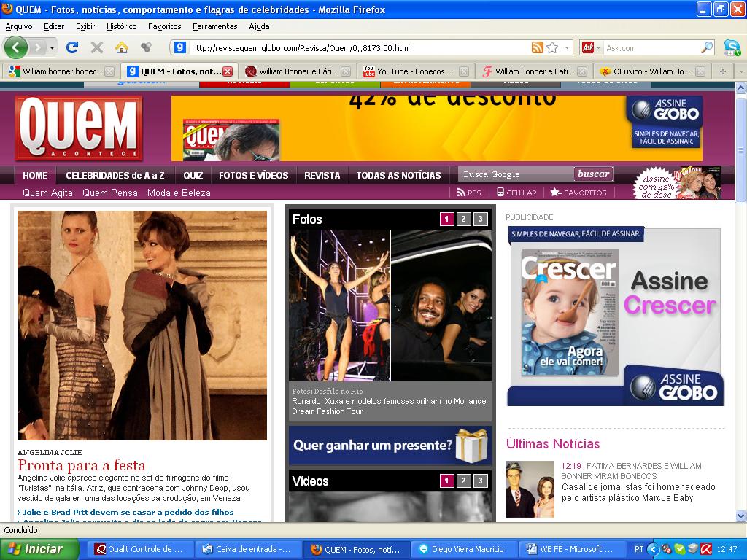Open the Ferramentas menu
Image resolution: width=747 pixels, height=560 pixels.
click(x=215, y=26)
